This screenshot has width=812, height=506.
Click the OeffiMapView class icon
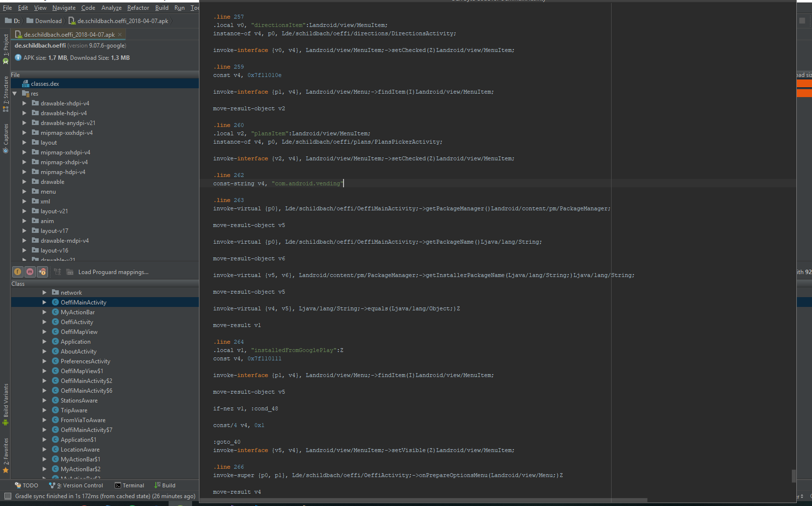[55, 331]
